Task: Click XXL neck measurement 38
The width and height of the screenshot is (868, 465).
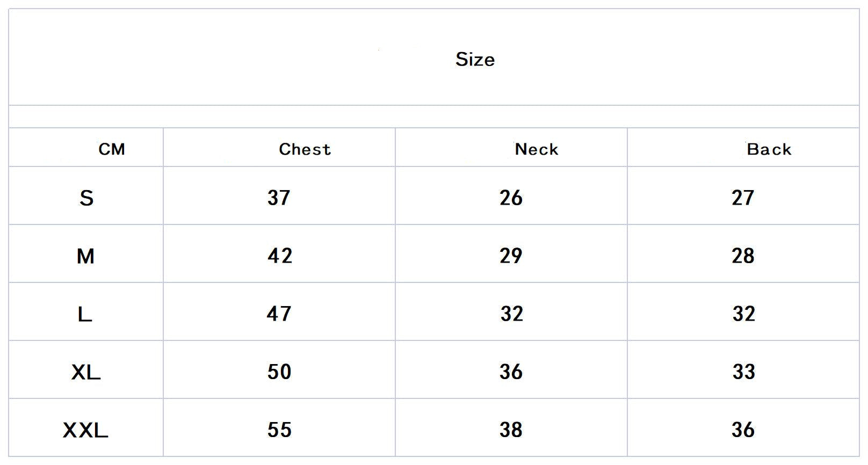Action: pos(511,430)
